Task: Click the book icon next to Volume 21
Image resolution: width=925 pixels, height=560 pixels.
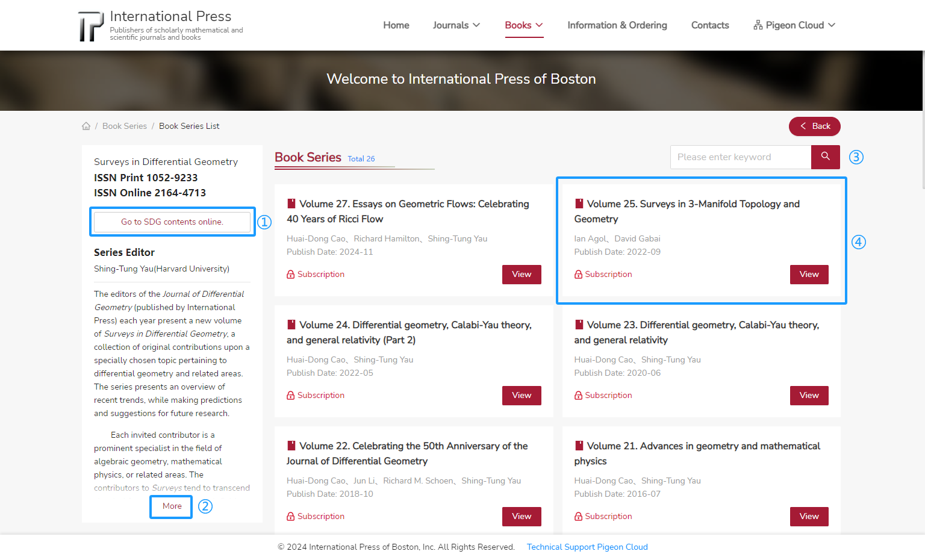Action: point(579,446)
